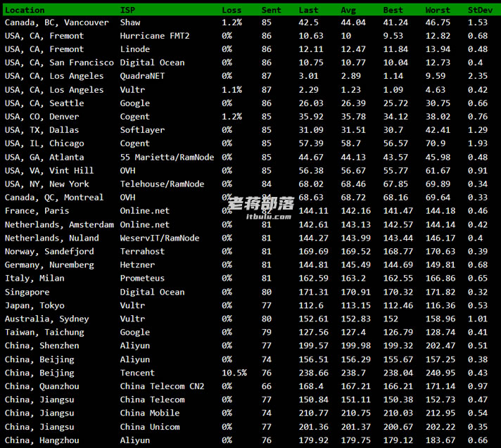Click the 1.2% loss value for Denver Cogent
The width and height of the screenshot is (501, 448).
[232, 117]
